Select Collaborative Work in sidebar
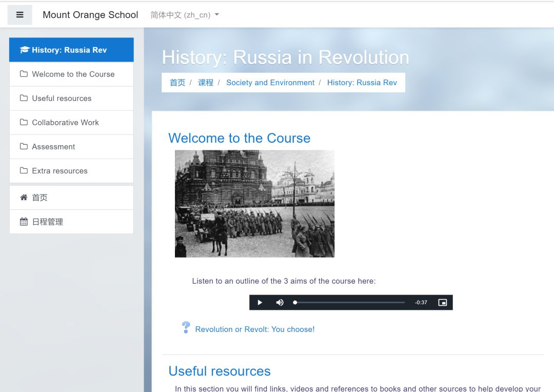Viewport: 554px width, 392px height. [65, 123]
